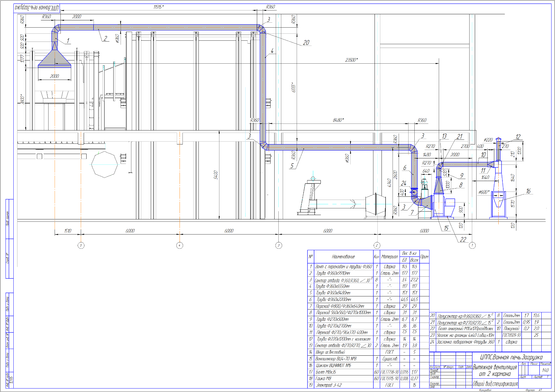Click the 'Наименование' column header

(x=343, y=257)
